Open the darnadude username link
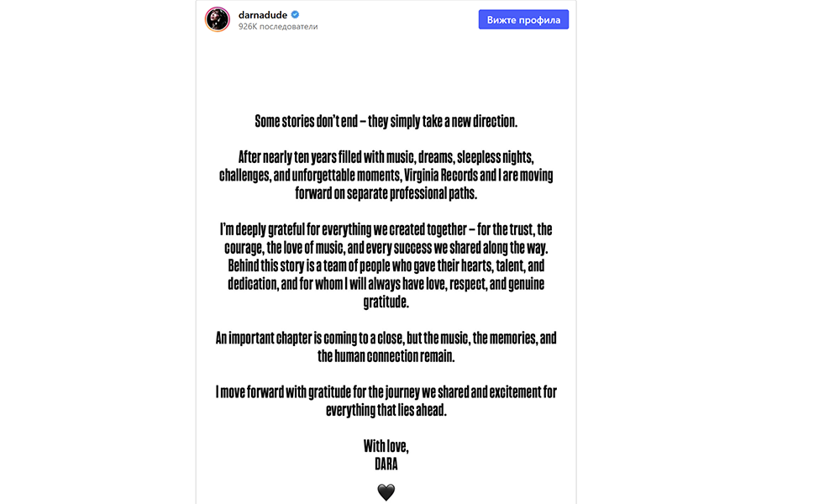Viewport: 840px width, 504px height. click(262, 15)
